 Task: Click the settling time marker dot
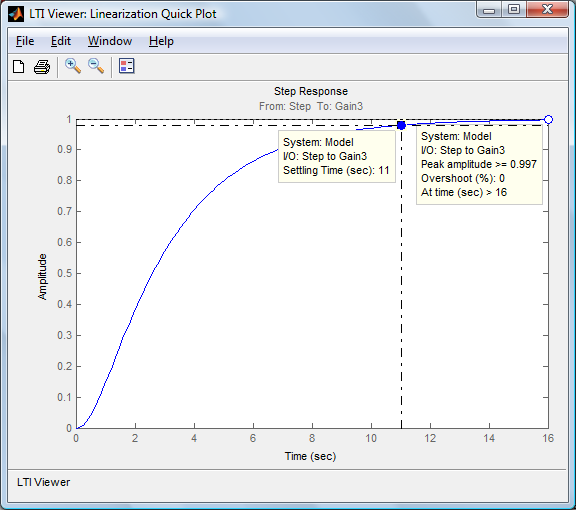[x=402, y=126]
